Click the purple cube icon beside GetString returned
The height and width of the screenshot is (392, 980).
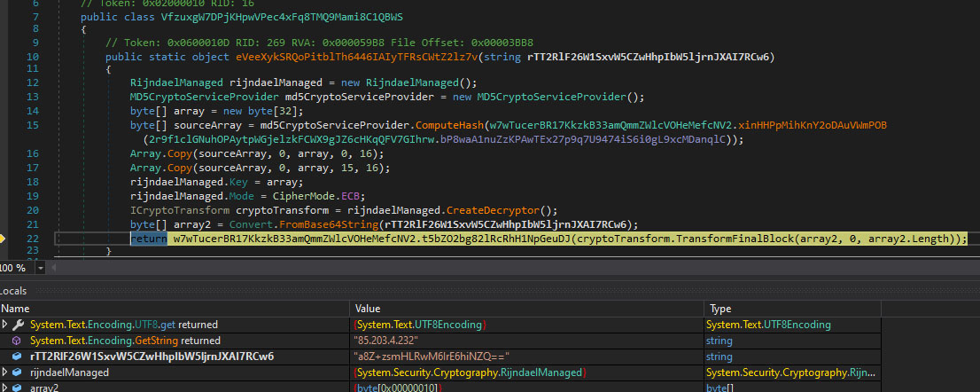pos(19,341)
